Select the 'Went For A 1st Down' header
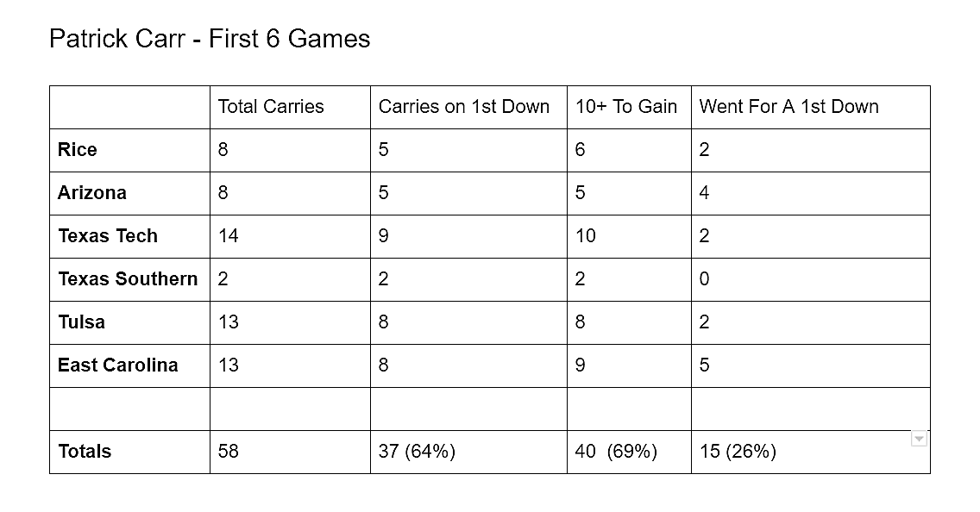 click(x=811, y=108)
